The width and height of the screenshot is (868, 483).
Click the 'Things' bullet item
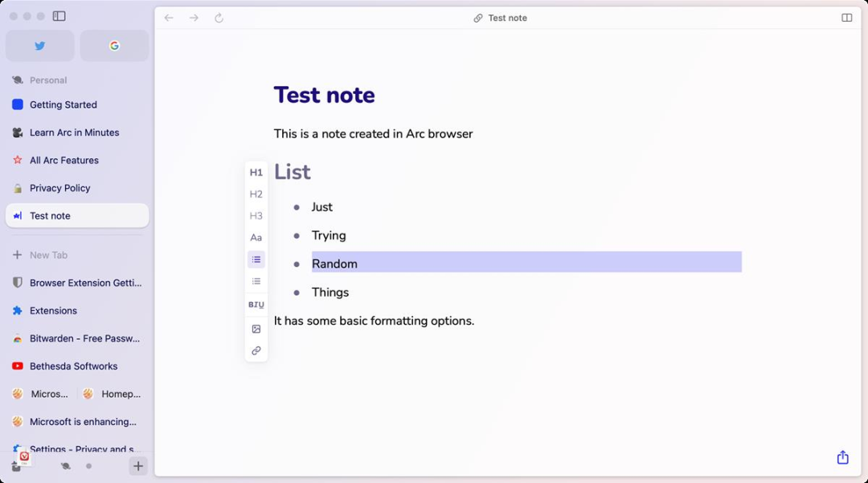(x=330, y=292)
